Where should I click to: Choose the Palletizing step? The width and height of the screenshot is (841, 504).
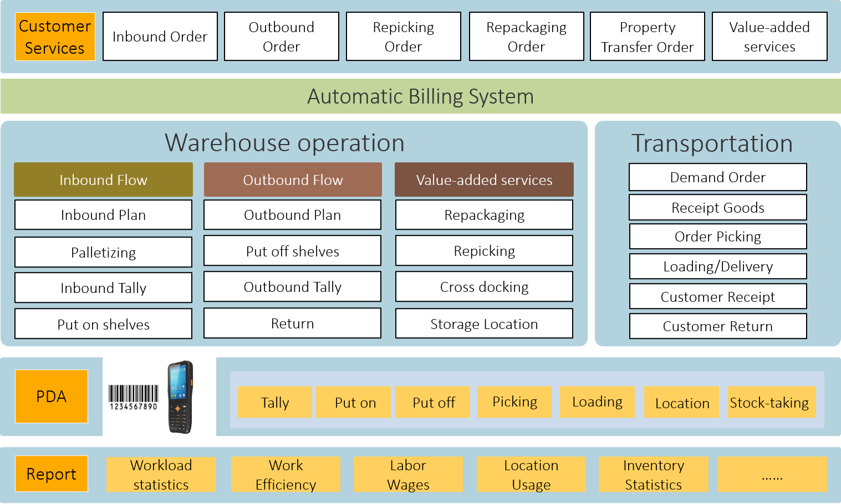(103, 253)
